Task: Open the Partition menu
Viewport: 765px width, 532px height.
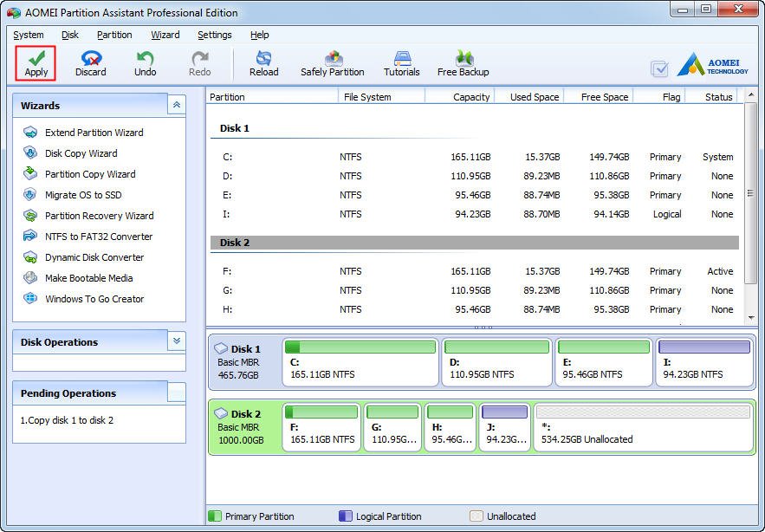Action: [x=114, y=35]
